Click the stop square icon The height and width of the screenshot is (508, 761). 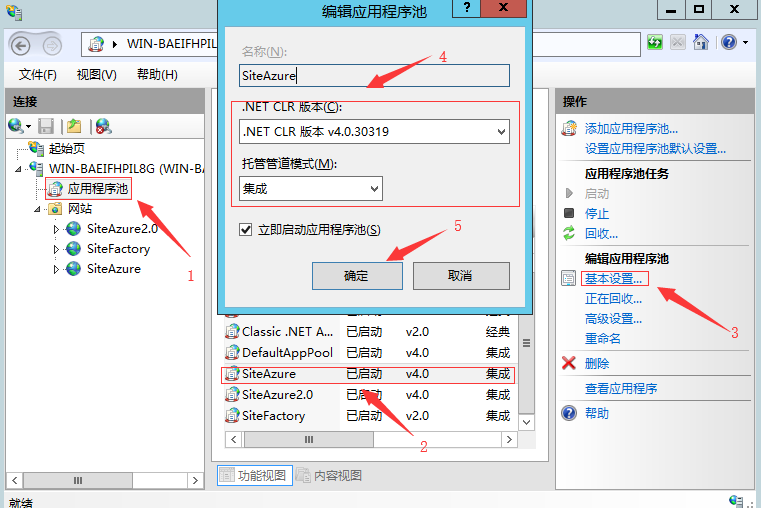[x=569, y=213]
